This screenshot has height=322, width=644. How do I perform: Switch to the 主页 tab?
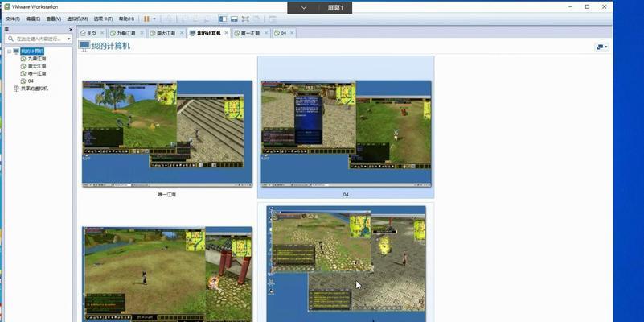(91, 33)
